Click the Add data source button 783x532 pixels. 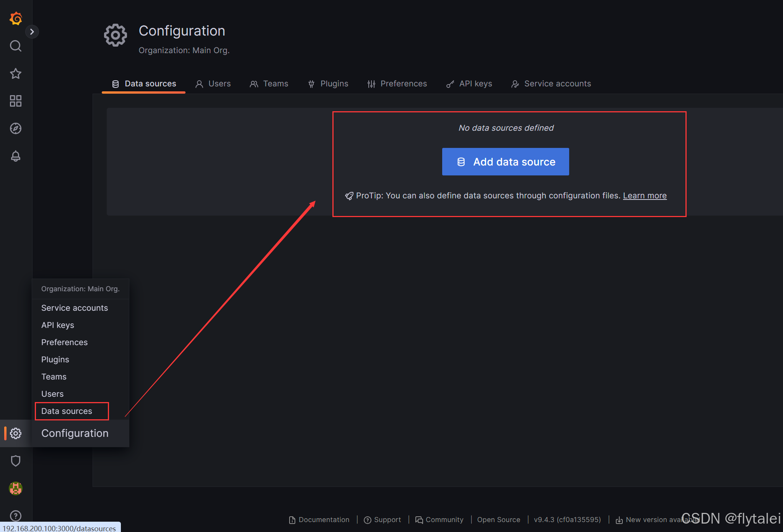(x=505, y=162)
